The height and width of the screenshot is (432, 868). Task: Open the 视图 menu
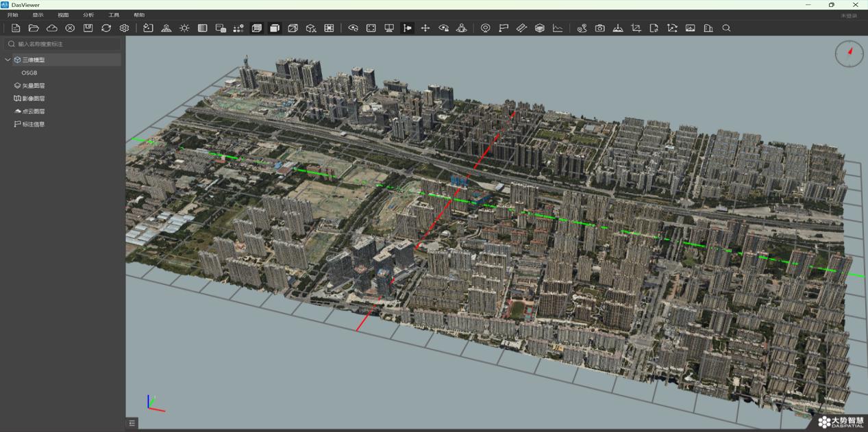[x=63, y=15]
